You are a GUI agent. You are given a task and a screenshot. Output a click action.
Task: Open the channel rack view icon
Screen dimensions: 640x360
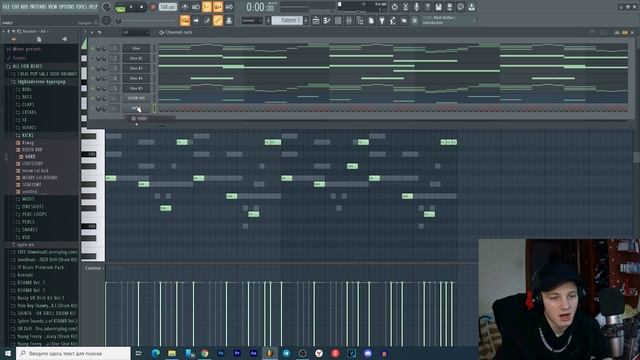coord(338,20)
